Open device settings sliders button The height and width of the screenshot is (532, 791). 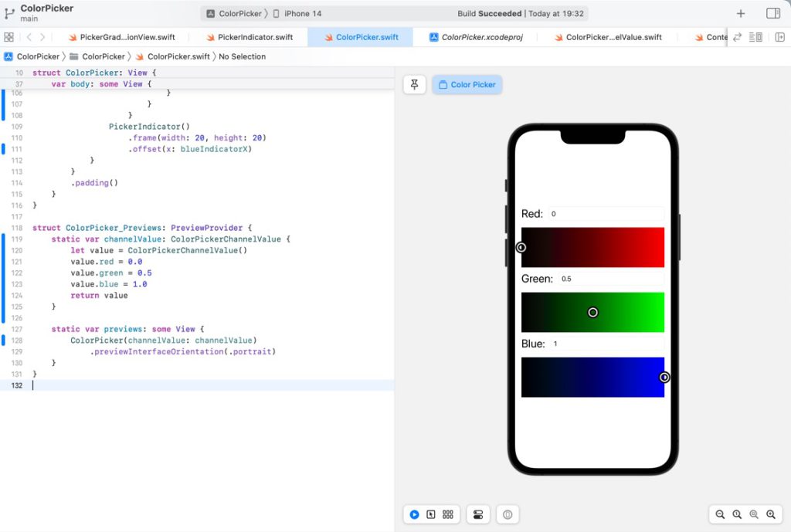tap(477, 514)
